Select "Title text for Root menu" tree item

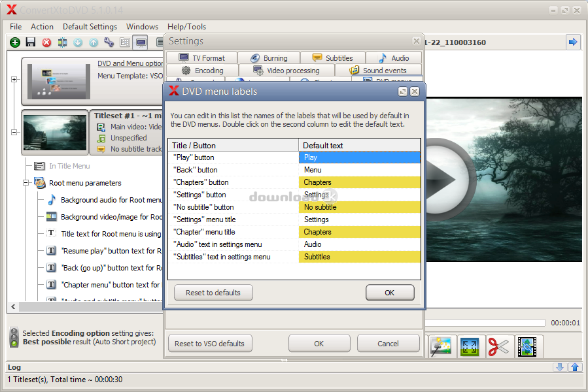pyautogui.click(x=111, y=234)
